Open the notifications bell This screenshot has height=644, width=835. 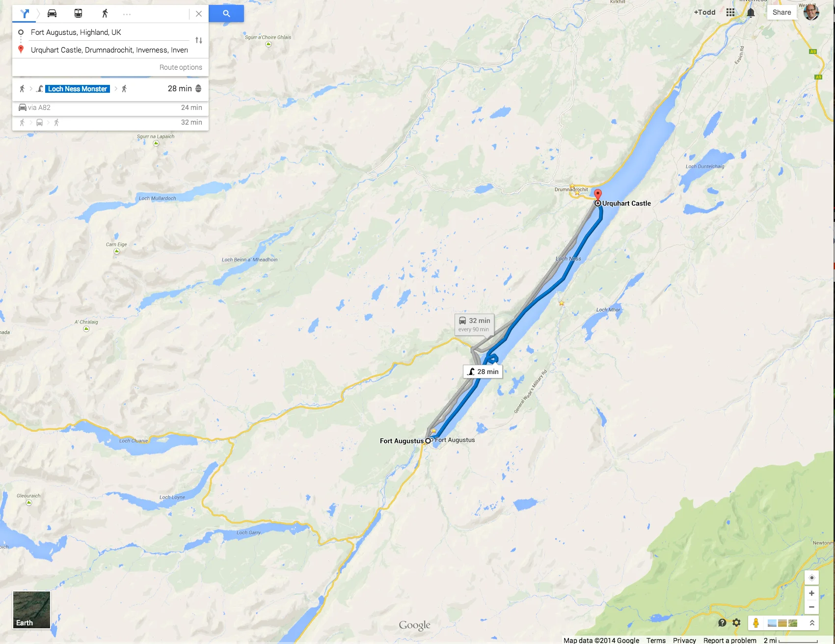click(751, 12)
